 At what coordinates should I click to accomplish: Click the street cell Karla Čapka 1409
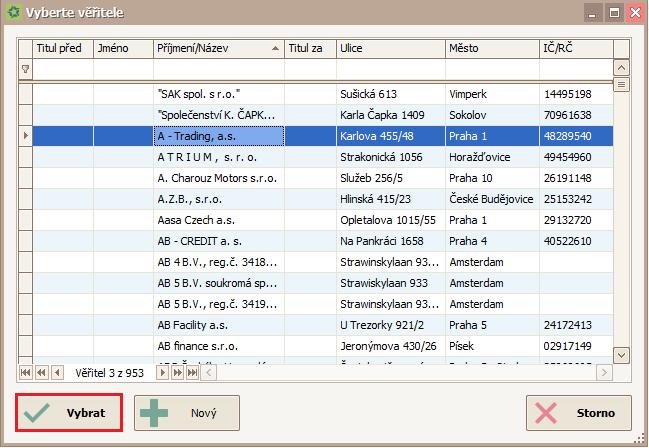point(391,115)
